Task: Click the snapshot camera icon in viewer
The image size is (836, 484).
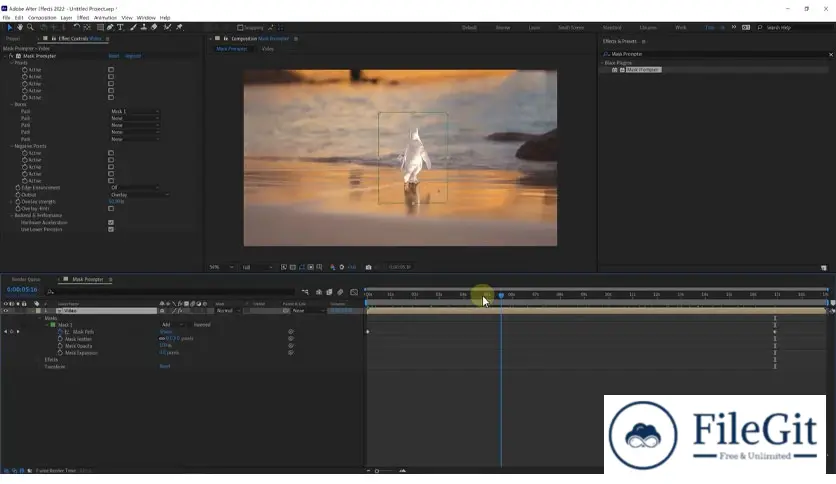Action: (x=368, y=267)
